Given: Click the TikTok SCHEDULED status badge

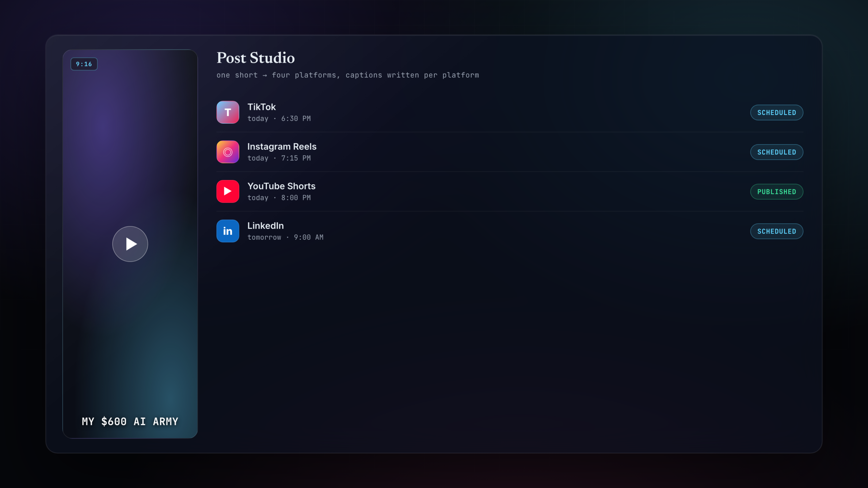Looking at the screenshot, I should click(776, 113).
